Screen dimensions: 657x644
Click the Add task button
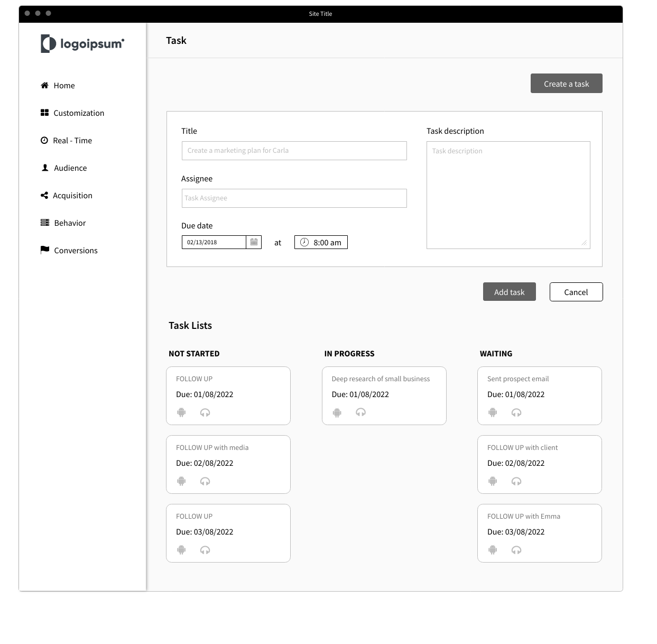coord(509,292)
